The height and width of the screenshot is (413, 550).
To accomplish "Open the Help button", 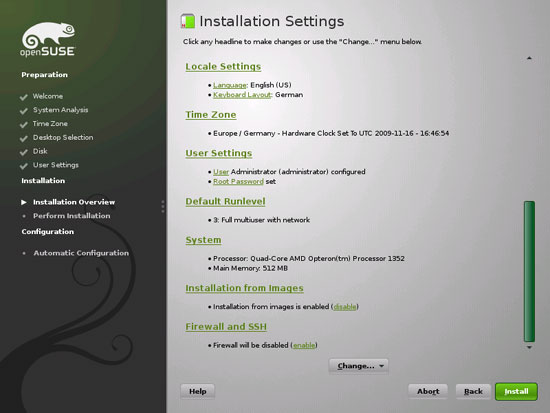I will pyautogui.click(x=197, y=391).
